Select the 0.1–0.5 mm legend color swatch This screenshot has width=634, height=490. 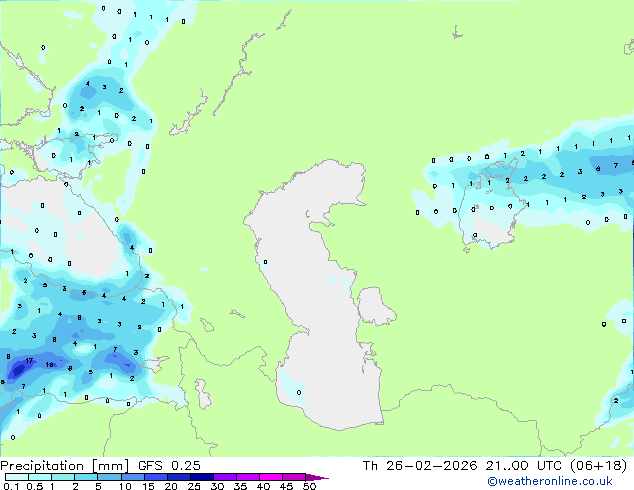pos(17,477)
